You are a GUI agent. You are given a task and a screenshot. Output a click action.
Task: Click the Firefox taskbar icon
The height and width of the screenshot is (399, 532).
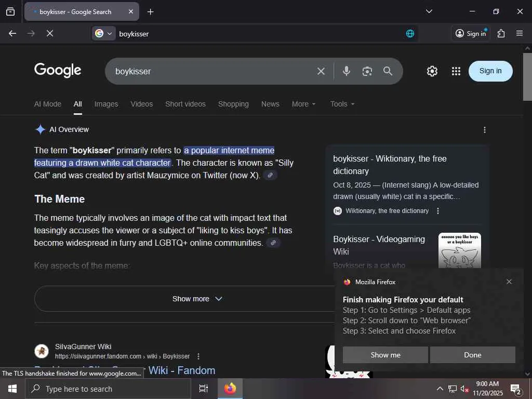tap(230, 389)
